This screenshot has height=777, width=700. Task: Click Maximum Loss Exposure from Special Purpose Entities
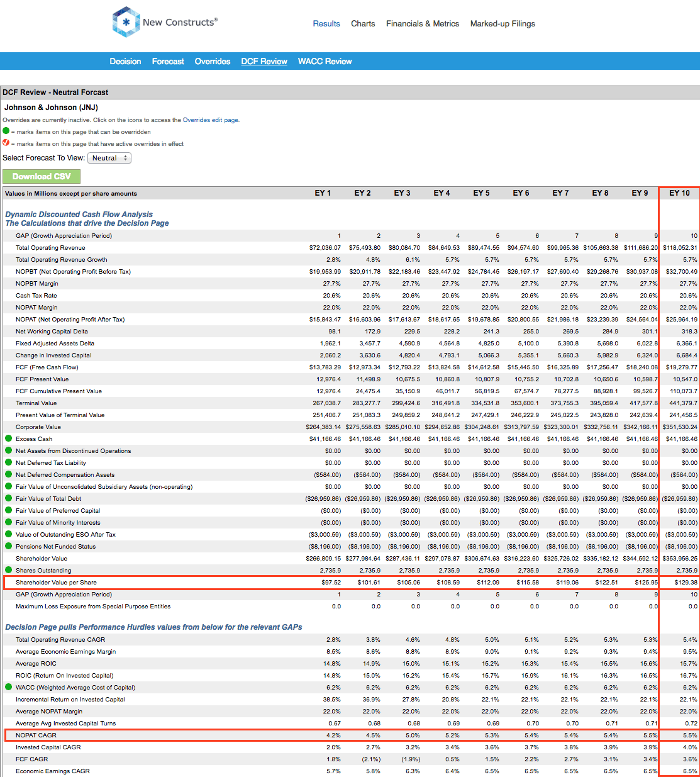(x=93, y=607)
